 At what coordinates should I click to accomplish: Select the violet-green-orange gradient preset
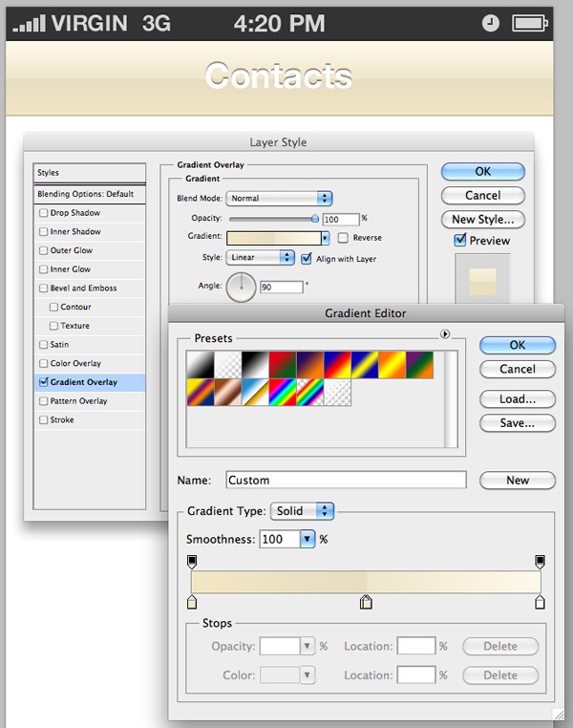click(x=419, y=365)
